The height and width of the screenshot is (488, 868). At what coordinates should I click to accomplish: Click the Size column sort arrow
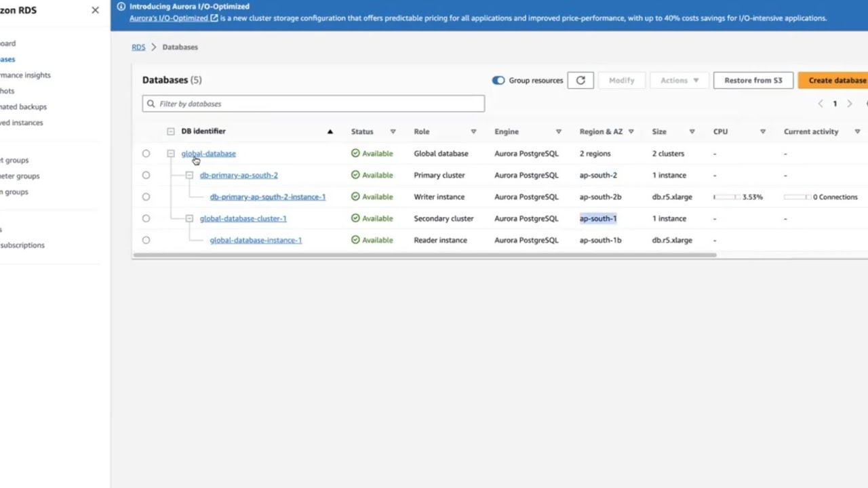pos(692,131)
